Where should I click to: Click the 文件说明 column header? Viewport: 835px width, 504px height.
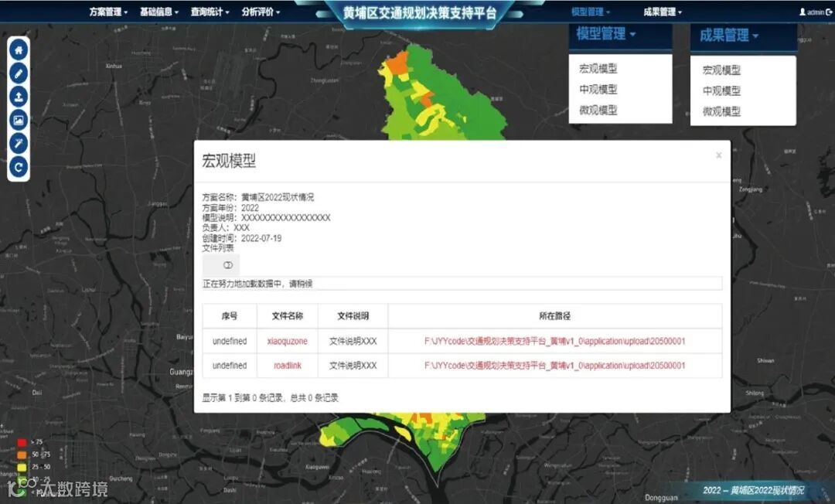tap(353, 315)
